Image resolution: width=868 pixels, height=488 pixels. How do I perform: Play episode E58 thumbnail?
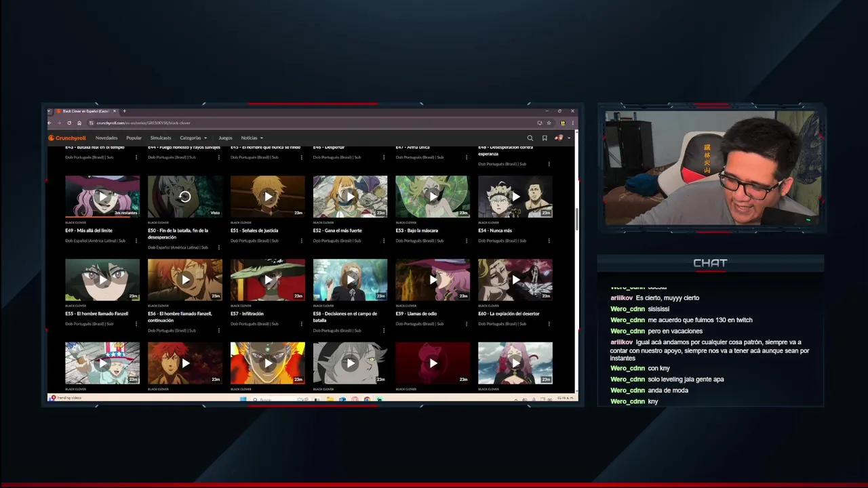(351, 280)
